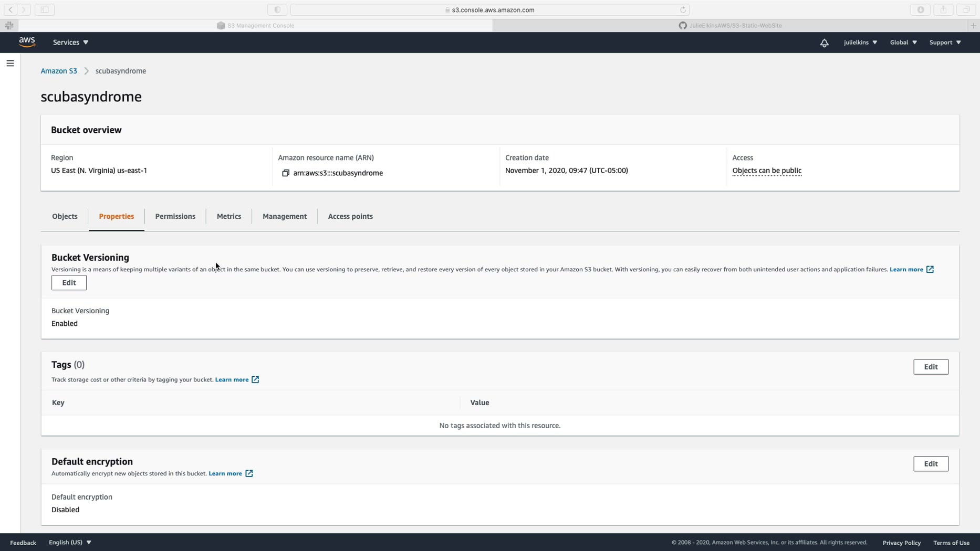The image size is (980, 551).
Task: Edit the bucket Tags
Action: (x=931, y=367)
